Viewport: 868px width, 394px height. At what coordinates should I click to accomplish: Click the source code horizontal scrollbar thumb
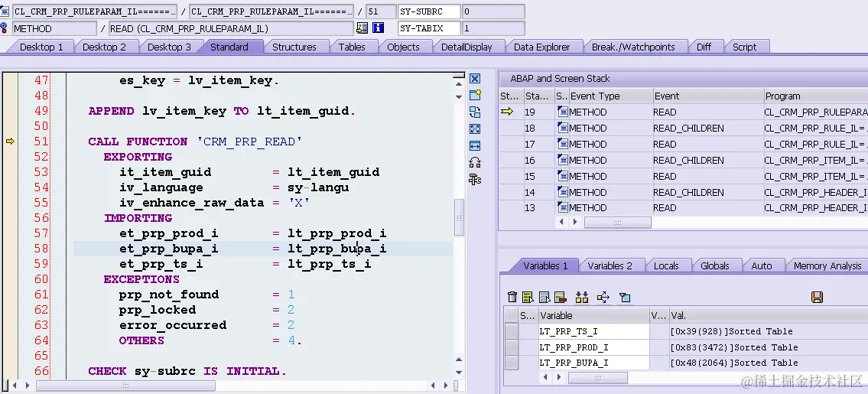[x=126, y=385]
